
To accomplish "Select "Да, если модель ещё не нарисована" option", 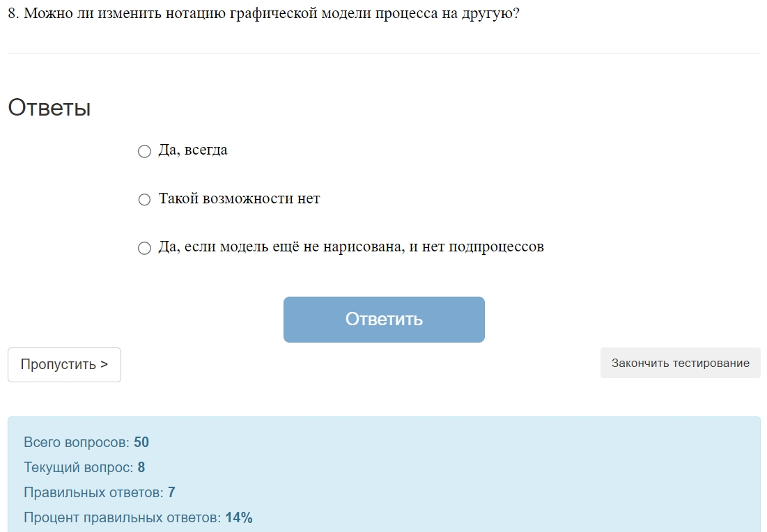I will coord(144,247).
